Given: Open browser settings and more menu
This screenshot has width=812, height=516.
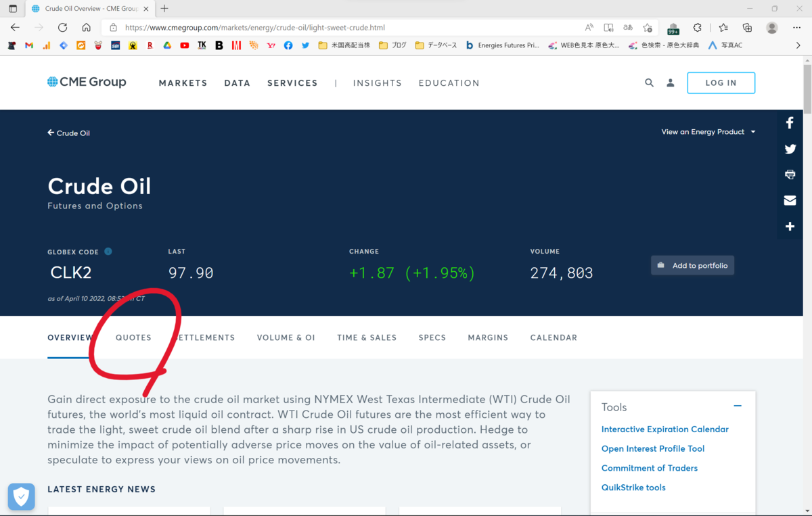Looking at the screenshot, I should (798, 28).
